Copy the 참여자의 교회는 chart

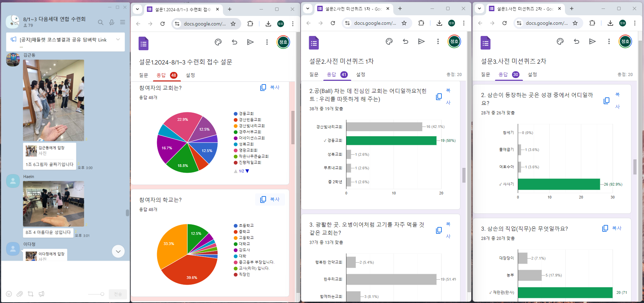tap(270, 88)
